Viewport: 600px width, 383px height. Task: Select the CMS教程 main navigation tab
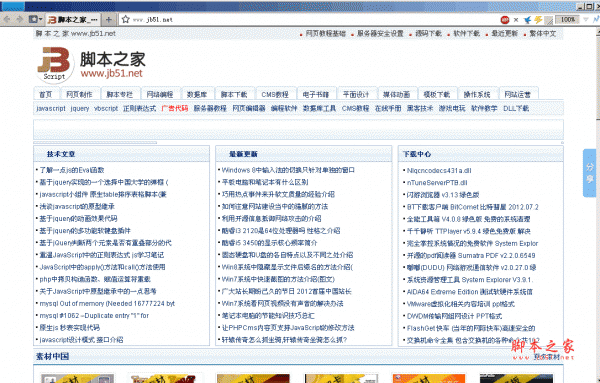point(275,94)
